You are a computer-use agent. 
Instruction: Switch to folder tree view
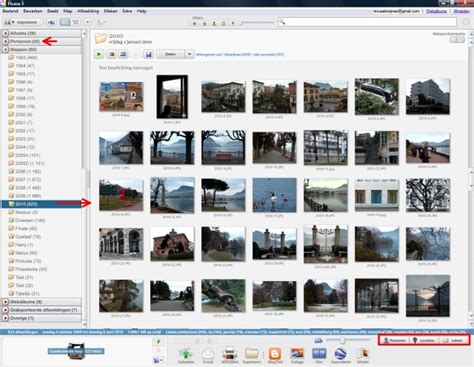point(75,22)
